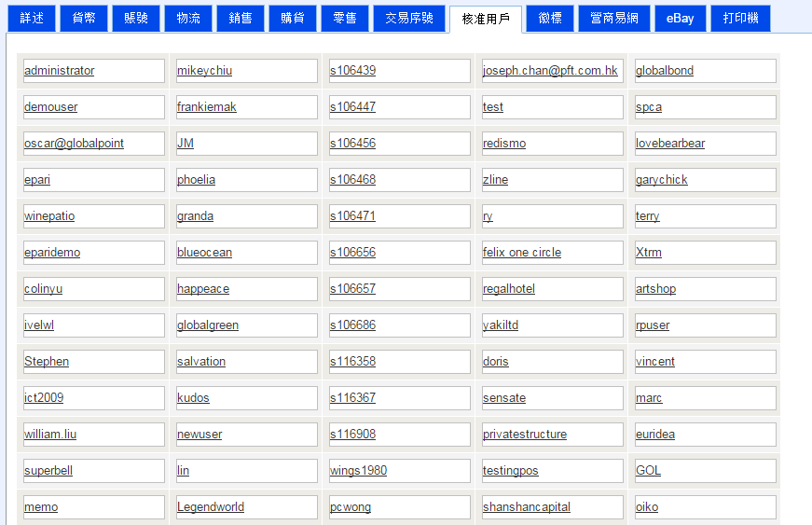Click the eparidemo link
Viewport: 812px width, 525px height.
click(x=52, y=252)
